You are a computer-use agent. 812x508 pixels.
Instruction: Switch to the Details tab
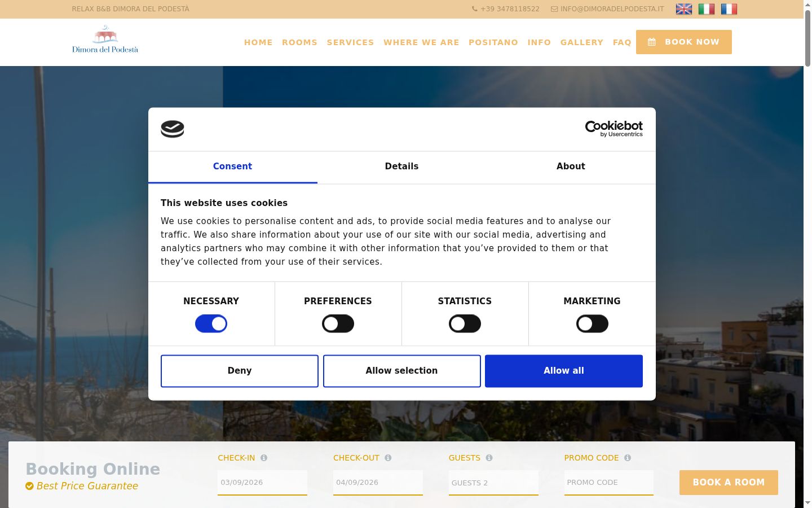tap(401, 167)
